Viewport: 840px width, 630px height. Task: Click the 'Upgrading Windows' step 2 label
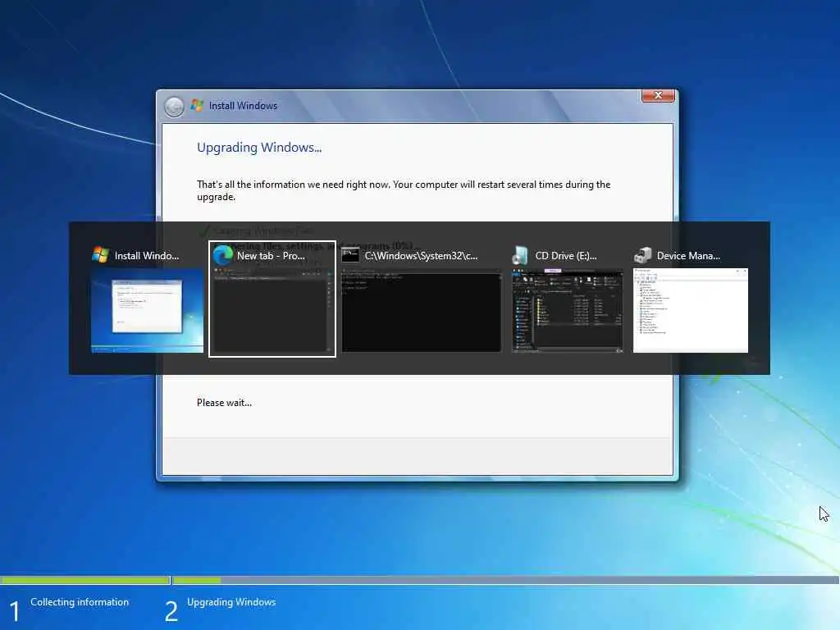pyautogui.click(x=231, y=602)
